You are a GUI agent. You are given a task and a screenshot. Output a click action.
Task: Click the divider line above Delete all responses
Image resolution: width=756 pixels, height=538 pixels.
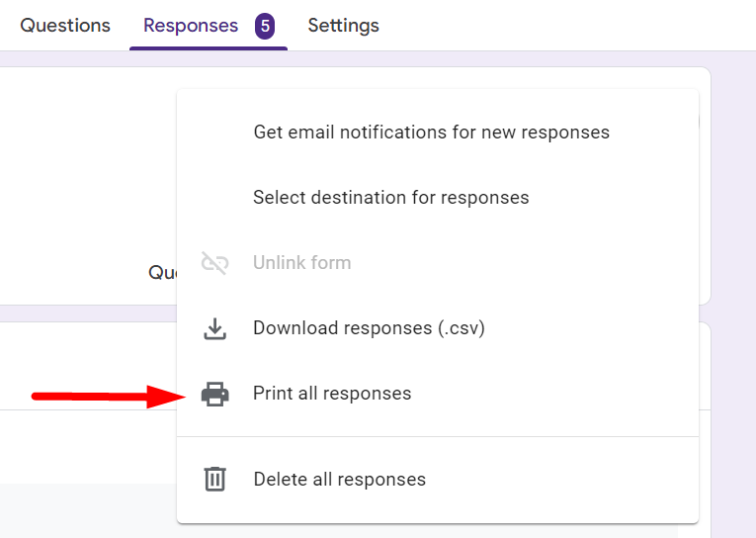pyautogui.click(x=437, y=436)
